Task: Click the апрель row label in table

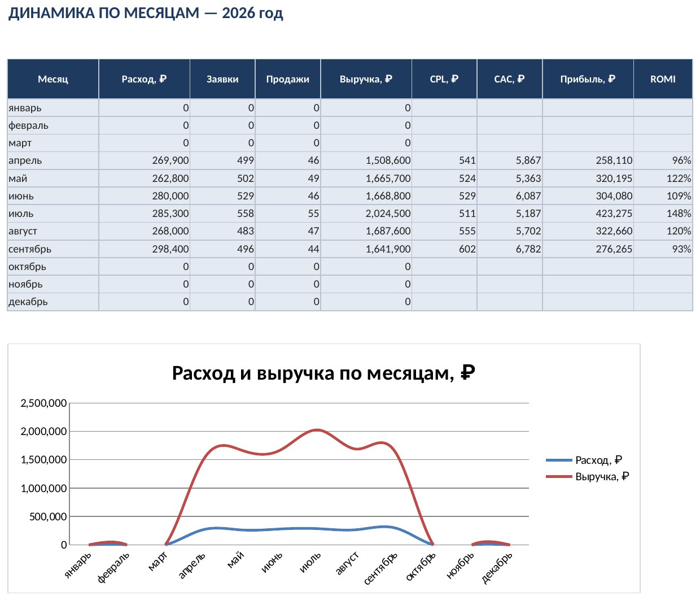Action: [x=53, y=160]
